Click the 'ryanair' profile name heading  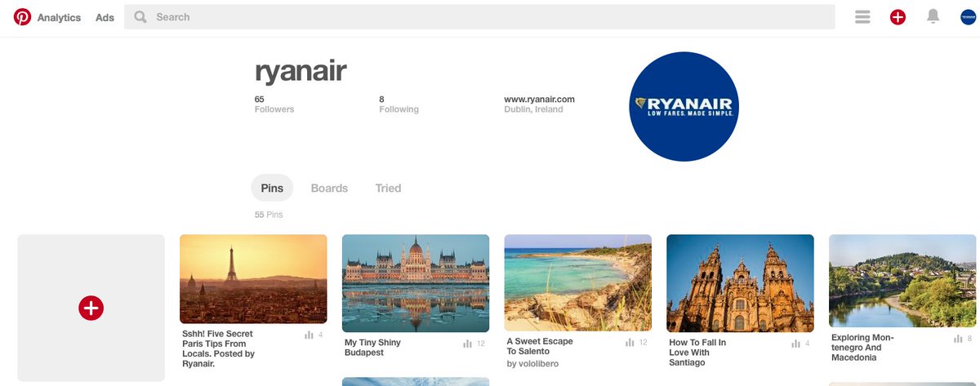tap(301, 71)
